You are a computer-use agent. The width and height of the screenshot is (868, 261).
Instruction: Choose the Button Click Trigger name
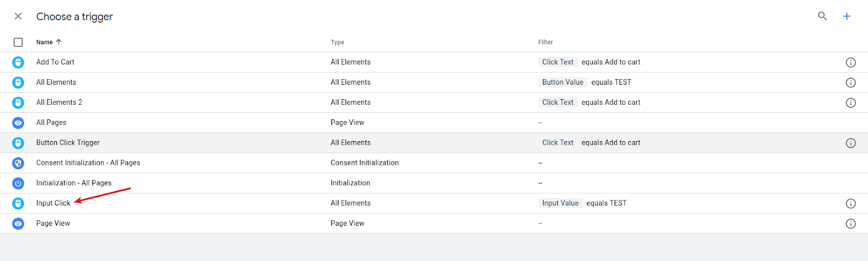click(x=68, y=143)
